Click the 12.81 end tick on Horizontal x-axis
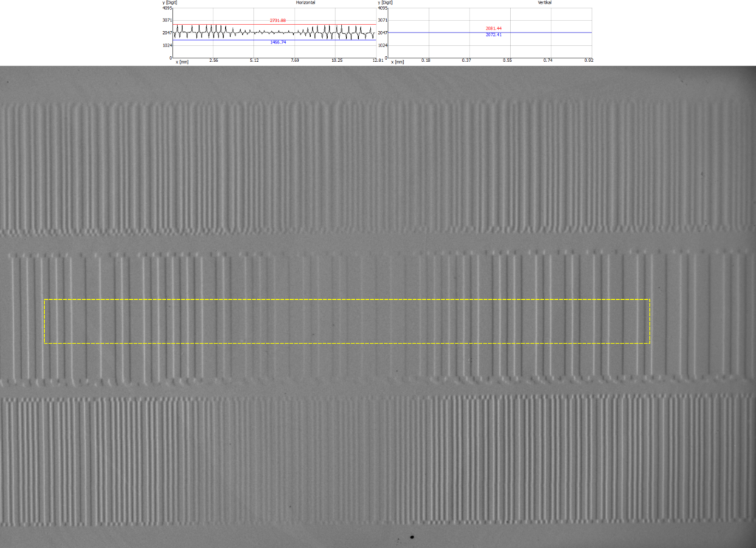Viewport: 756px width, 548px height. click(378, 61)
